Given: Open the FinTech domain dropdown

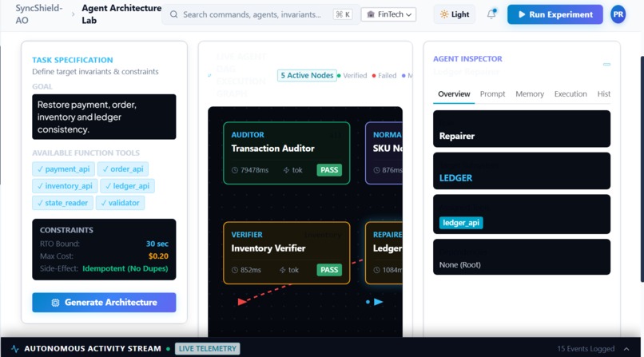Looking at the screenshot, I should point(388,14).
